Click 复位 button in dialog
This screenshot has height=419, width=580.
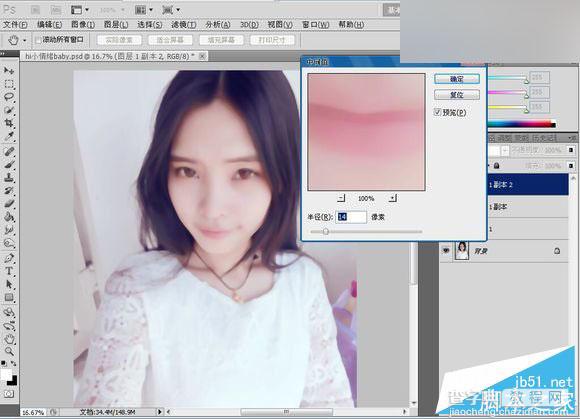click(457, 95)
